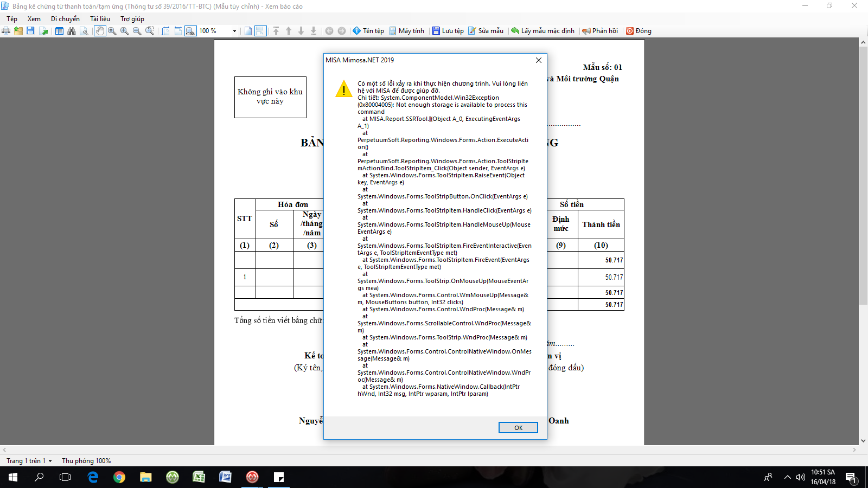This screenshot has height=488, width=868.
Task: Open Task View in the taskbar
Action: tap(65, 477)
